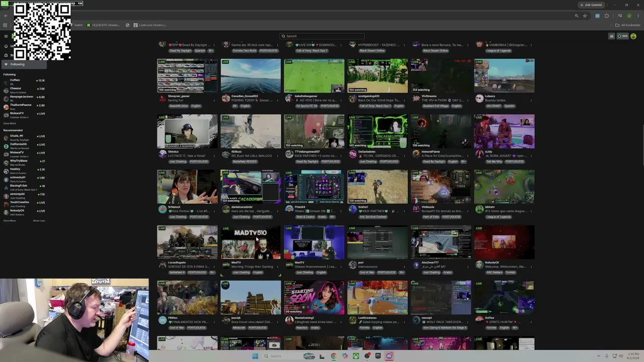Viewport: 644px width, 362px height.
Task: Expand Show More under Following list
Action: coord(10,123)
